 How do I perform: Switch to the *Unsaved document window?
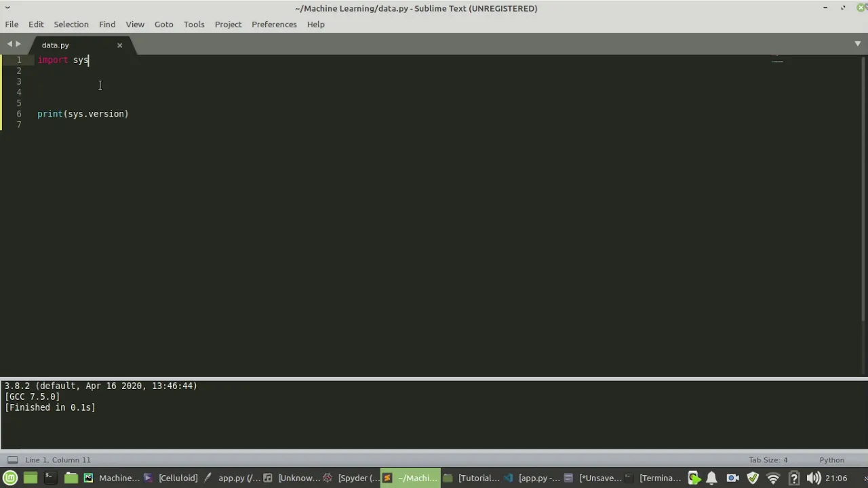pyautogui.click(x=593, y=478)
